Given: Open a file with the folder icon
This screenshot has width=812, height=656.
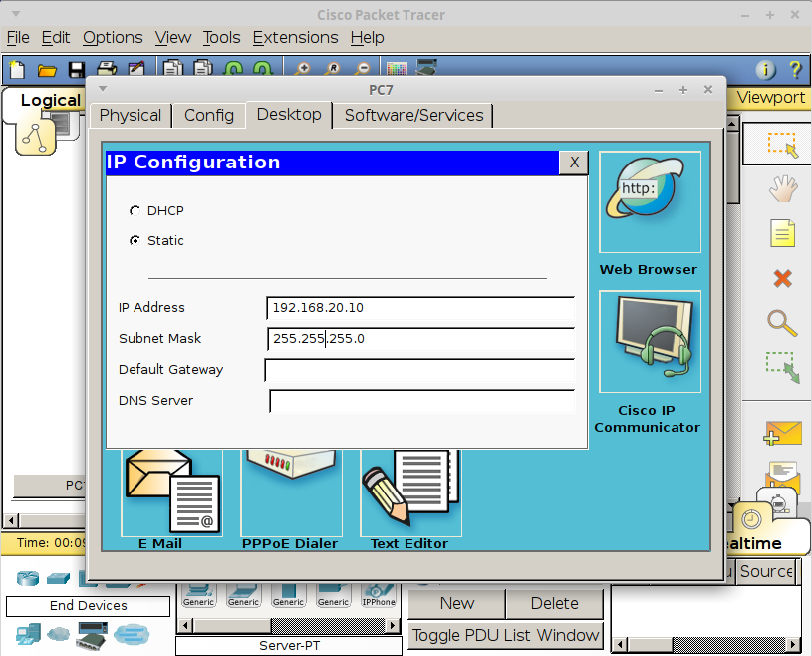Looking at the screenshot, I should point(47,70).
